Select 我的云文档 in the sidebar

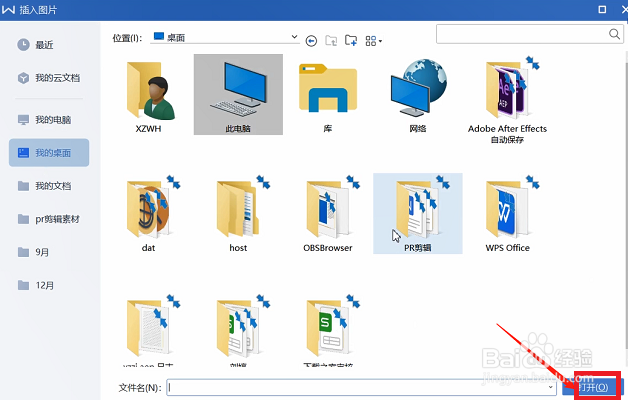tap(49, 78)
